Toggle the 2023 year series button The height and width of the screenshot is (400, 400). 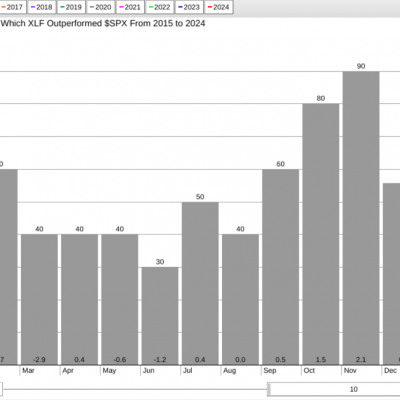click(x=189, y=7)
